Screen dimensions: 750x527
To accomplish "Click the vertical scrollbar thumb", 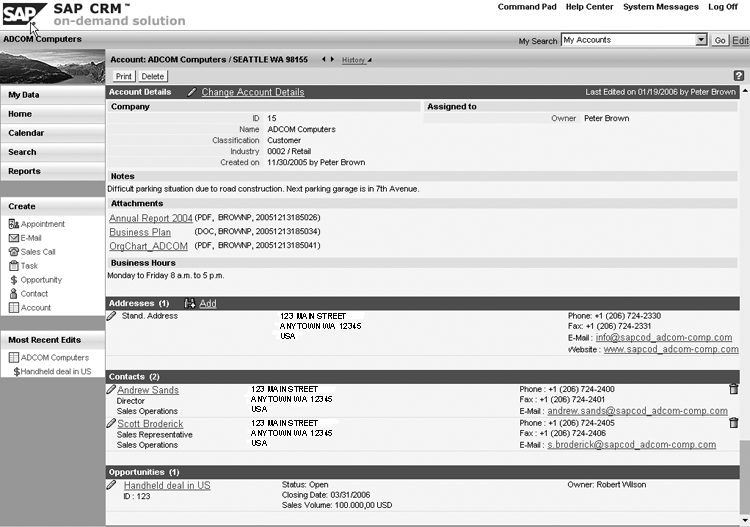I will pos(745,477).
